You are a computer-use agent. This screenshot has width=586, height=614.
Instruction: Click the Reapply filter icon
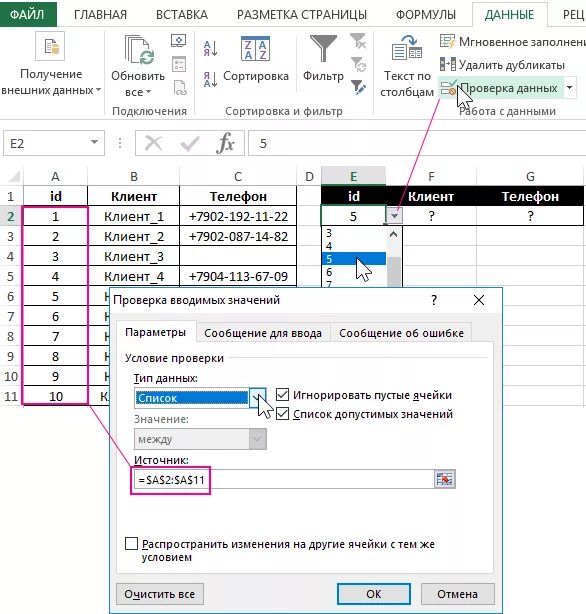pyautogui.click(x=358, y=64)
